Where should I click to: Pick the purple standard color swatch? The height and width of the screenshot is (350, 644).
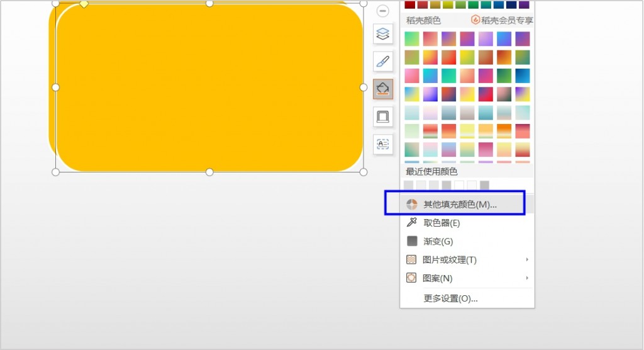click(x=524, y=4)
